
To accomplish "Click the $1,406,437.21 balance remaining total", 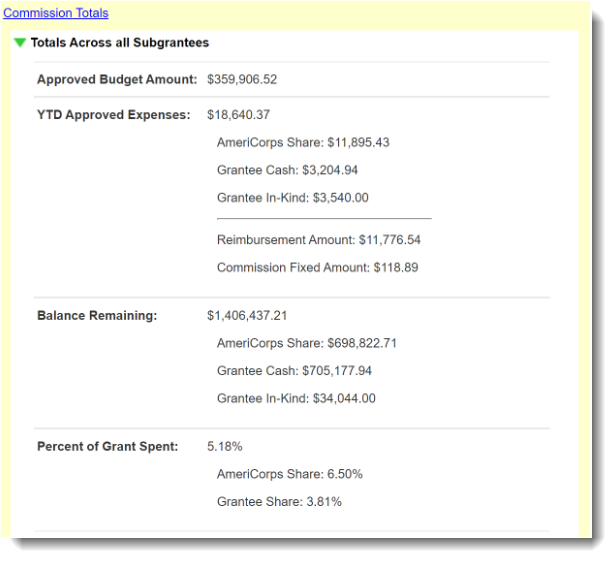I will 247,315.
